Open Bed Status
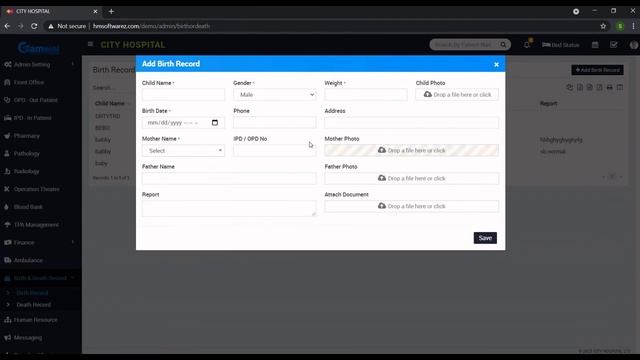Image resolution: width=640 pixels, height=360 pixels. coord(561,45)
